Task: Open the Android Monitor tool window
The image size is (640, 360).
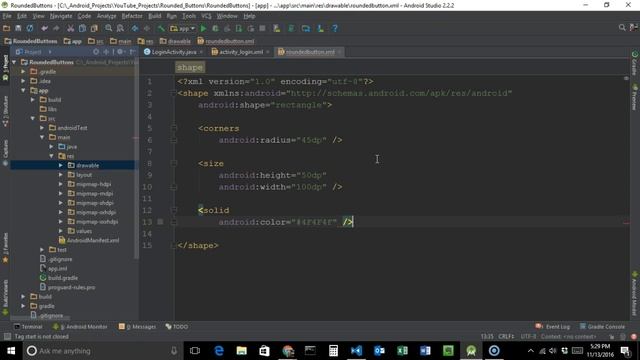Action: [80, 327]
